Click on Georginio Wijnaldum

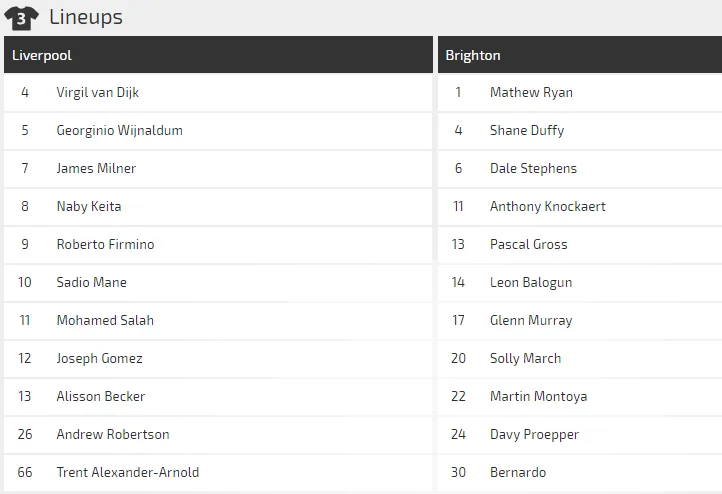(x=119, y=130)
